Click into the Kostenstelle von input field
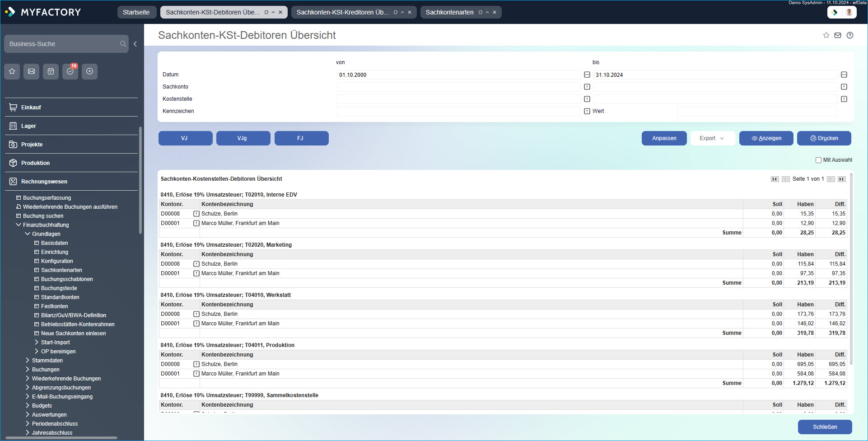868x441 pixels. tap(458, 99)
